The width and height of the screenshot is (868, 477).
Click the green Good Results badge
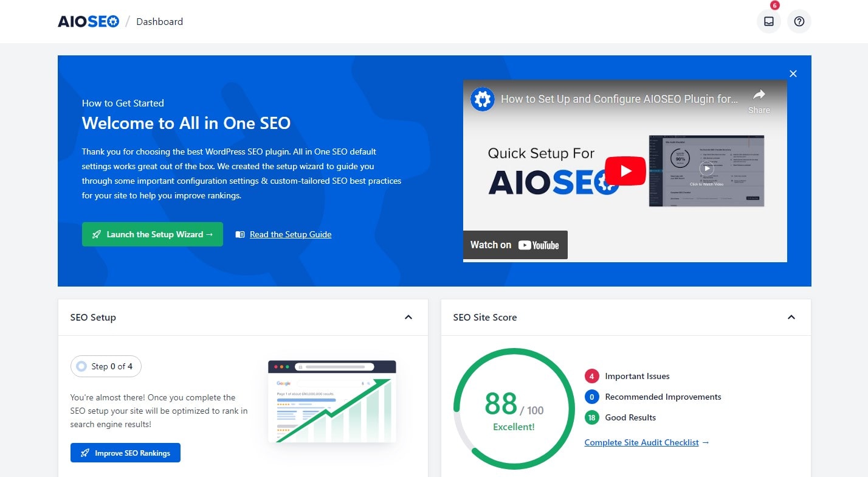click(591, 417)
